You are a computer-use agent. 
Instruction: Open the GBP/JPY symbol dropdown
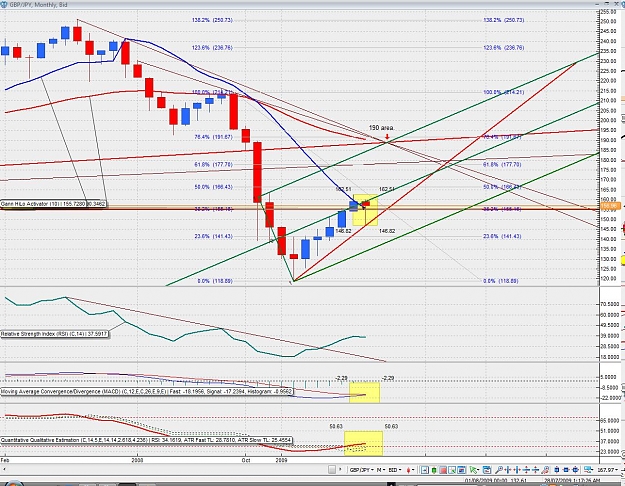[x=362, y=470]
